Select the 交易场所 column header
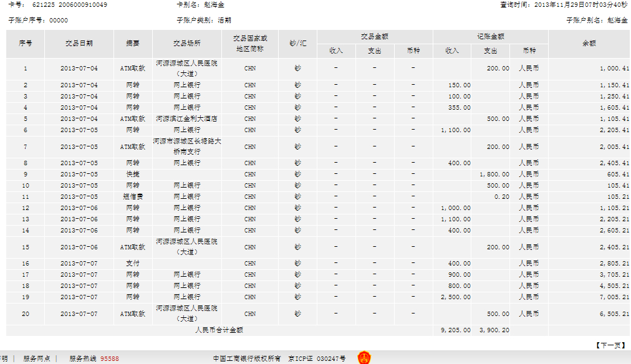This screenshot has height=364, width=631. click(x=187, y=44)
